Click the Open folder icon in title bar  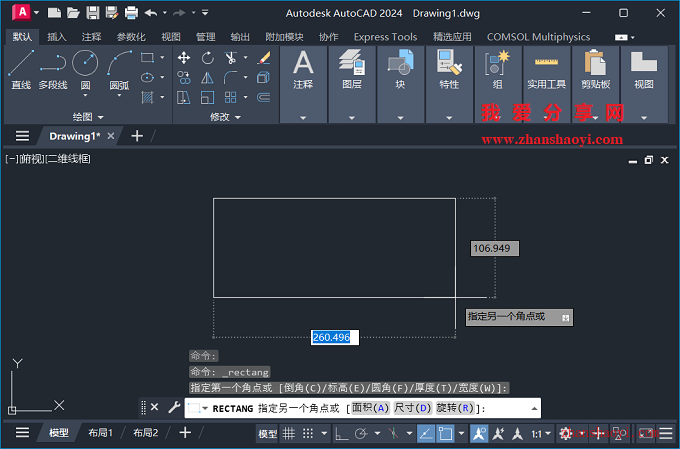pyautogui.click(x=73, y=13)
